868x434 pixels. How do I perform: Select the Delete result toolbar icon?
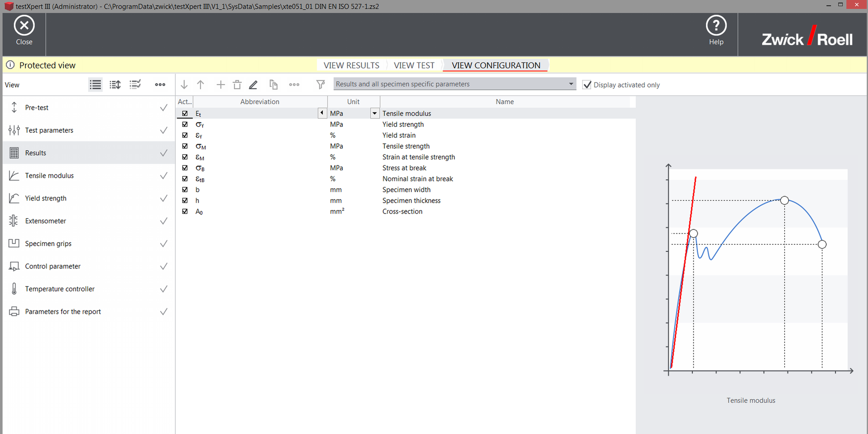point(237,84)
